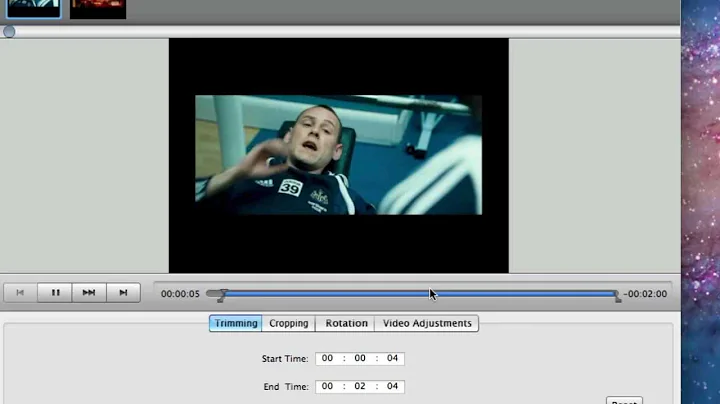Click the Start Time hours field
Screen dimensions: 720x404
click(327, 358)
